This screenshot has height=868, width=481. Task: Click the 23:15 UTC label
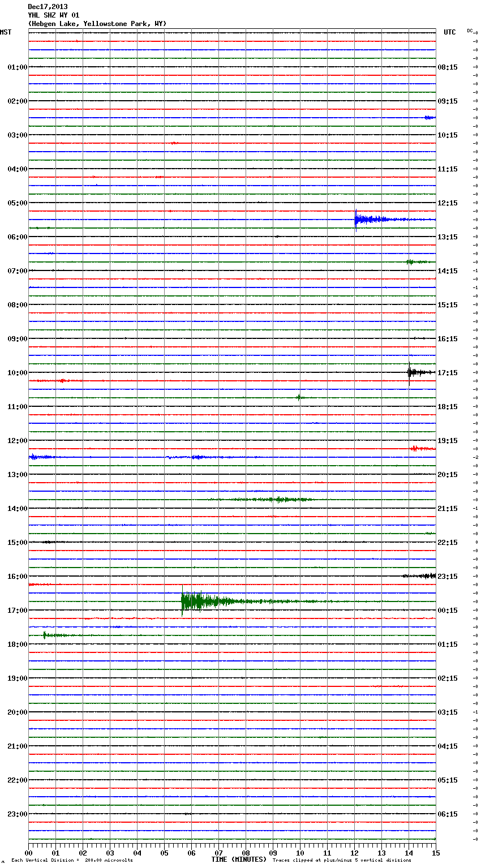click(x=448, y=577)
